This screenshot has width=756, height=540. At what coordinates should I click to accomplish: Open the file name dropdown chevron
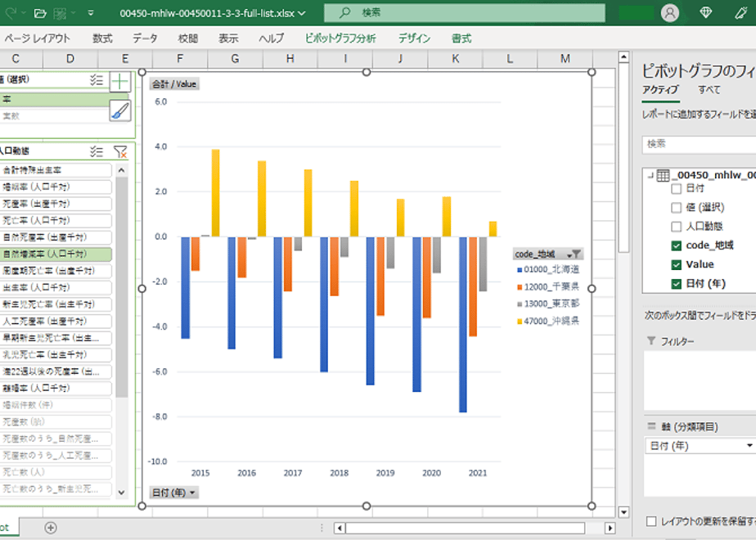pyautogui.click(x=302, y=13)
